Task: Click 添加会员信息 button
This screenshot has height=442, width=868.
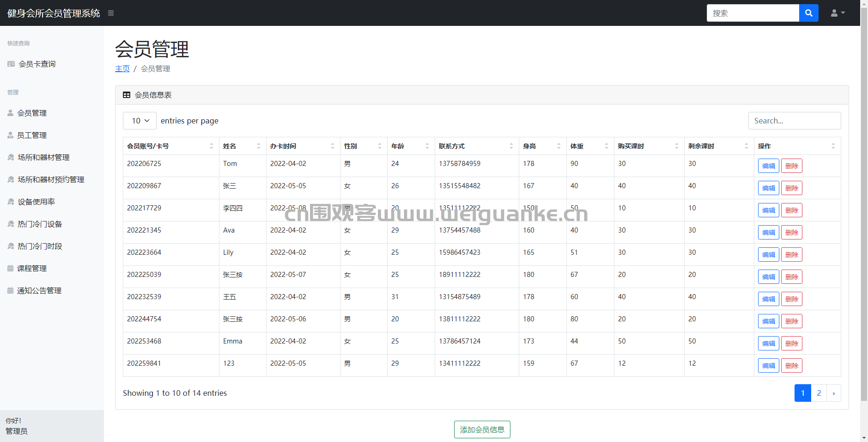Action: tap(482, 430)
